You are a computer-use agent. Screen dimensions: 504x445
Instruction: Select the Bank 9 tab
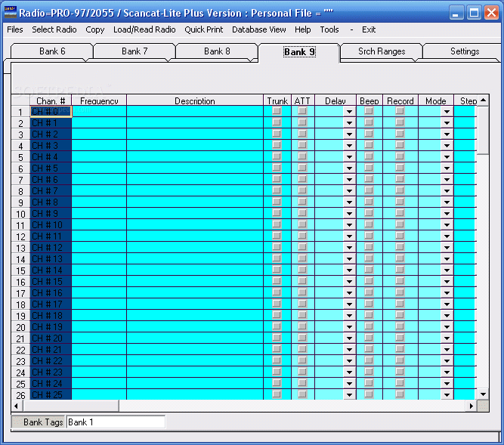pos(299,52)
